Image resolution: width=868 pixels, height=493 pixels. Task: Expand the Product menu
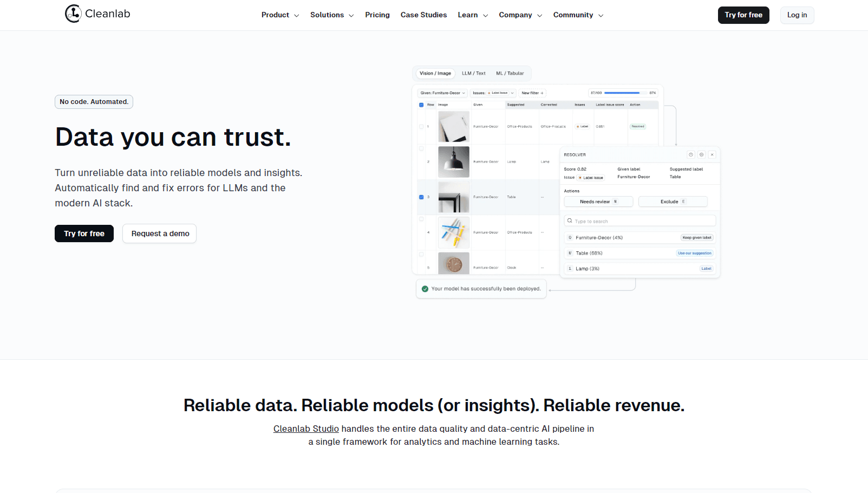coord(280,15)
